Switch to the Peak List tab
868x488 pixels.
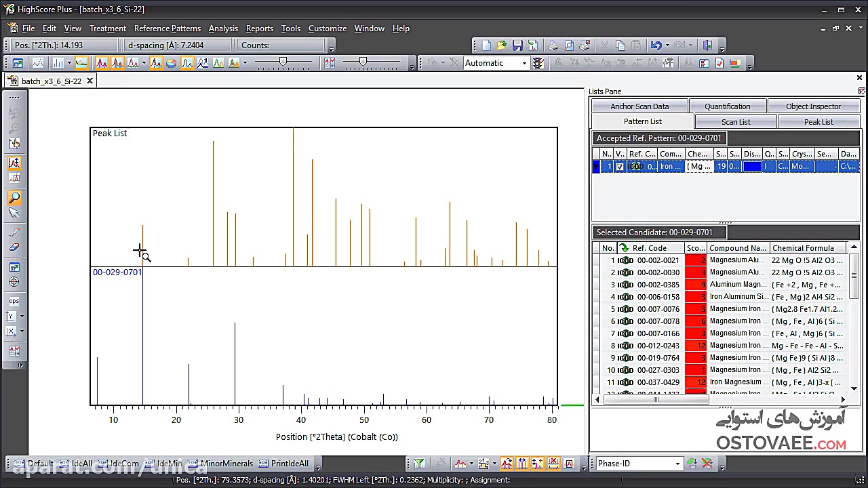click(818, 122)
